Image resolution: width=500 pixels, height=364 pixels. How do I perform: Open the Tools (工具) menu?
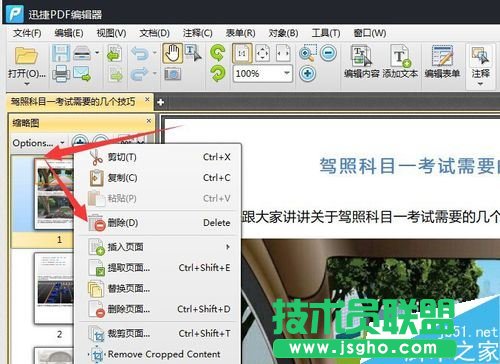(326, 33)
